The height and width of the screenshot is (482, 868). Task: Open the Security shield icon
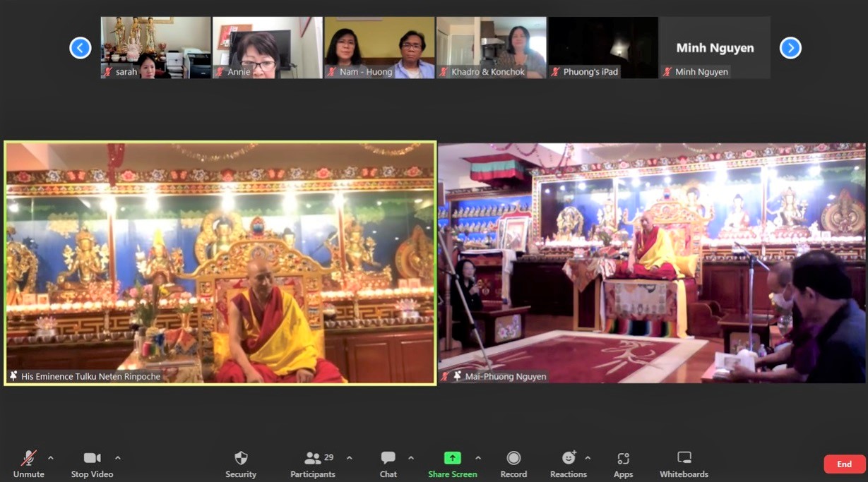pyautogui.click(x=241, y=464)
